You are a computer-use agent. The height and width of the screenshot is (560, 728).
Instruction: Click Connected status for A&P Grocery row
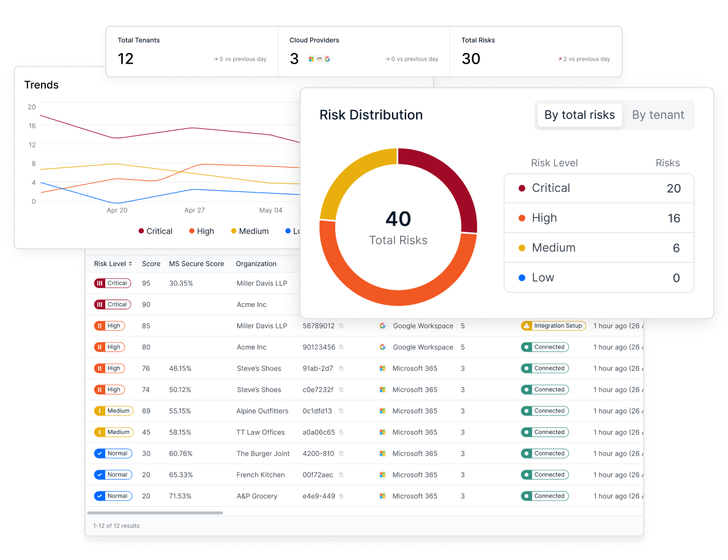click(x=545, y=496)
